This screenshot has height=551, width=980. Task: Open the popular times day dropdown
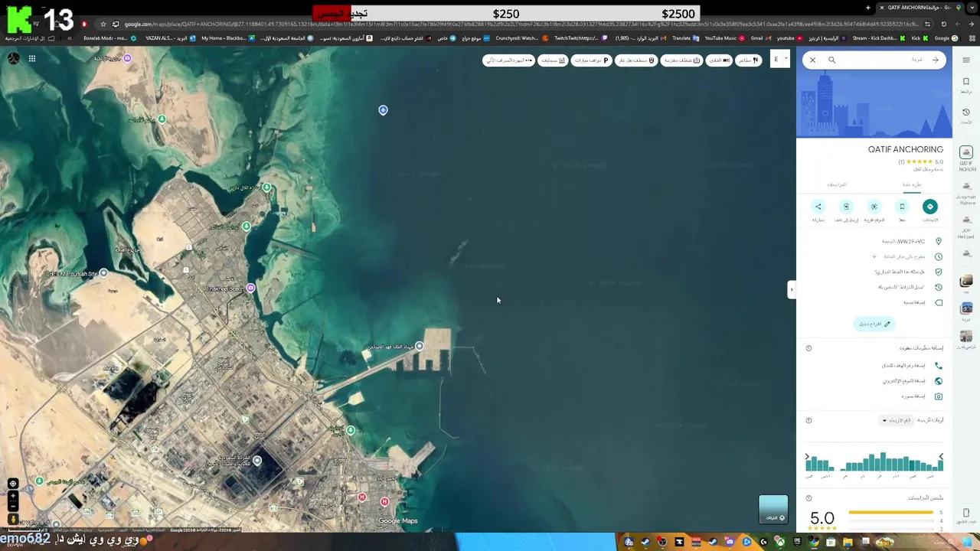(895, 420)
